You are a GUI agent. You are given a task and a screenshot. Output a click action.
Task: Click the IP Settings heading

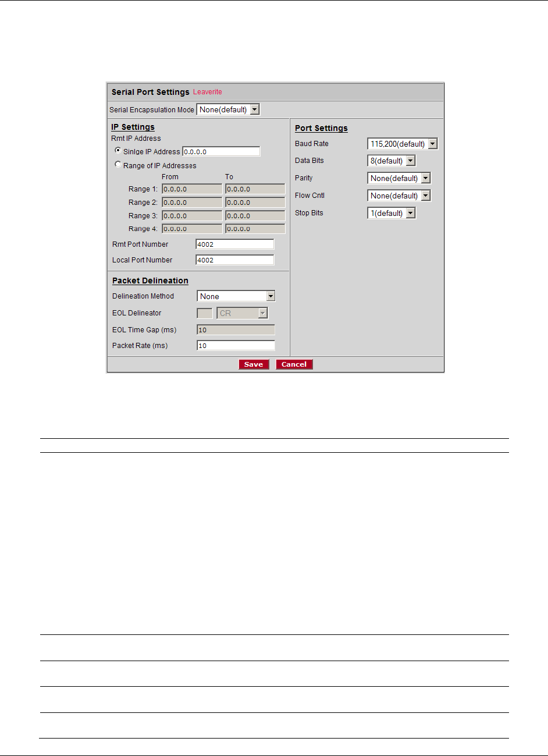[133, 127]
